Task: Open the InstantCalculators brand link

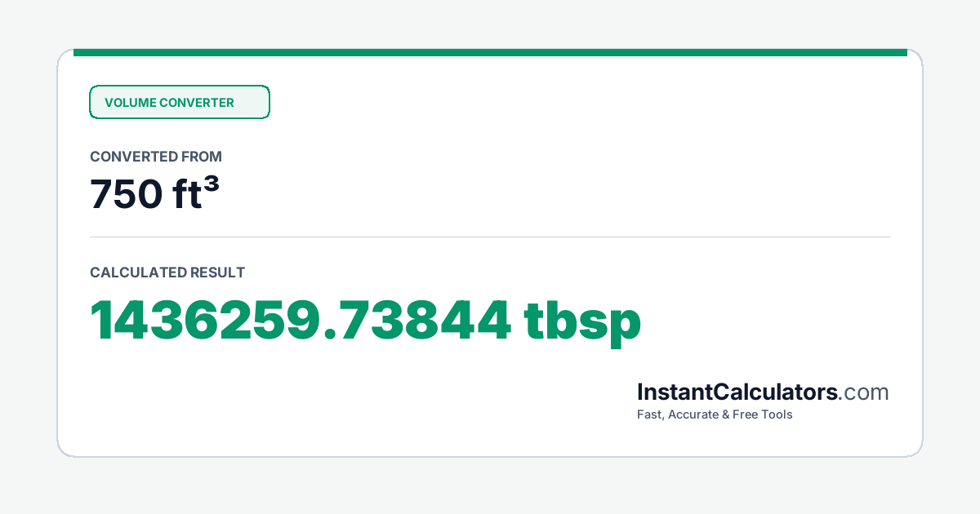Action: (x=737, y=392)
